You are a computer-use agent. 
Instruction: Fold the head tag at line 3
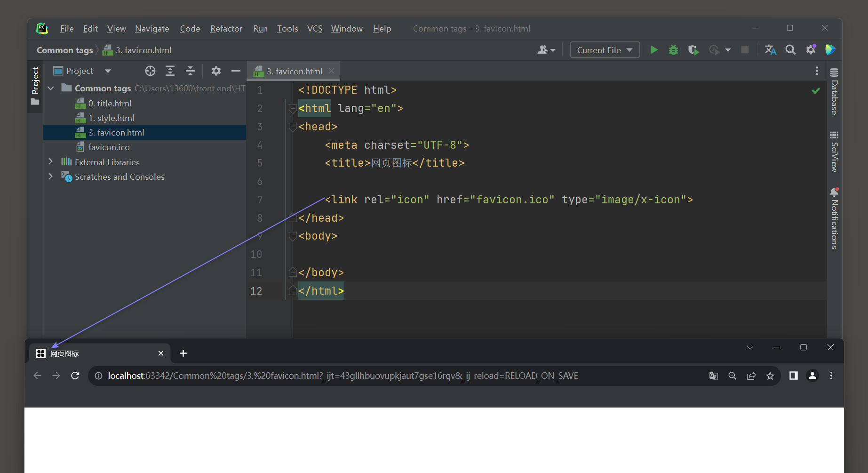[x=293, y=127]
